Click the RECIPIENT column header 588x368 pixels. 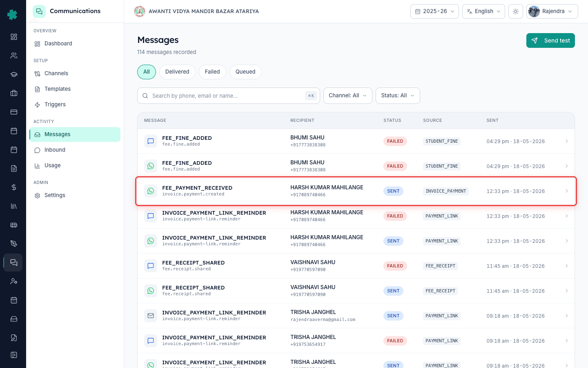pyautogui.click(x=302, y=121)
